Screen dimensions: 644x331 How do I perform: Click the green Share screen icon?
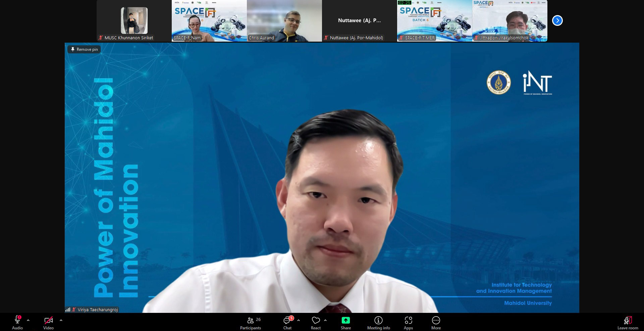coord(345,320)
